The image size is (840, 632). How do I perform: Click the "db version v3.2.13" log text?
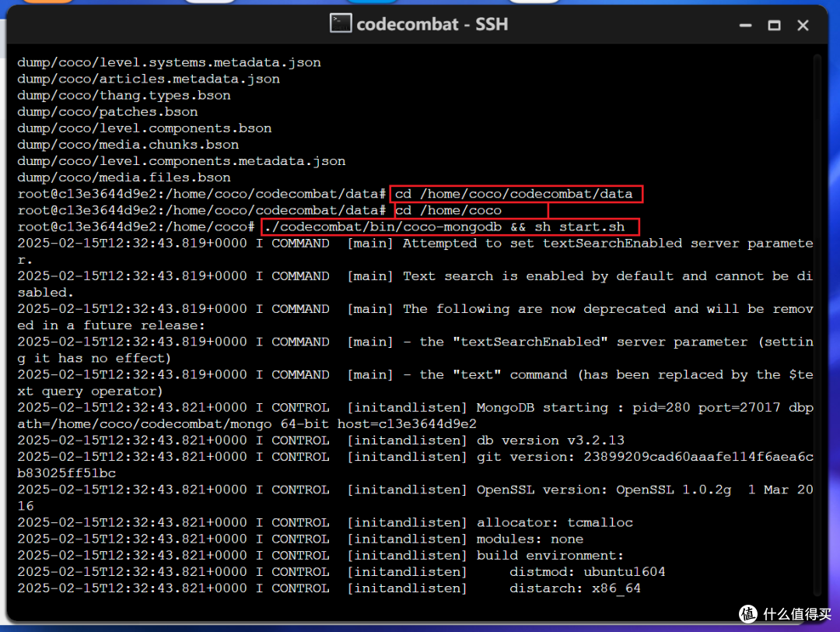551,441
